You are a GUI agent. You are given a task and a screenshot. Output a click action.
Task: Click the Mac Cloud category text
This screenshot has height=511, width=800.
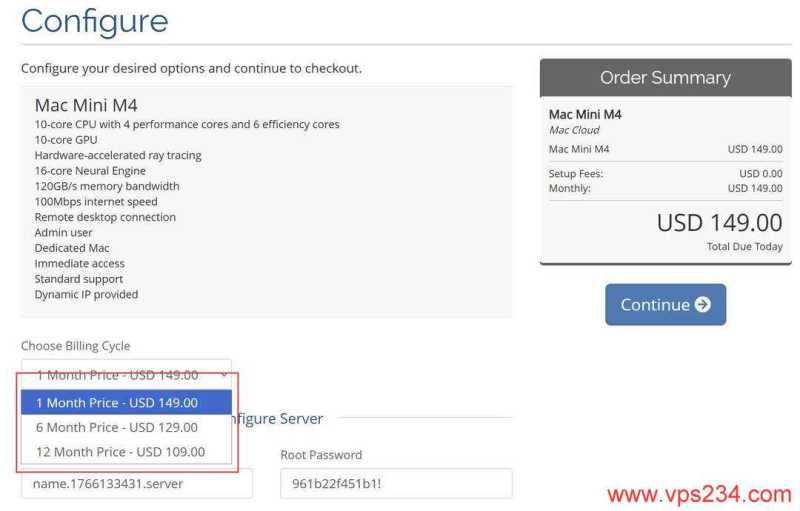tap(574, 130)
